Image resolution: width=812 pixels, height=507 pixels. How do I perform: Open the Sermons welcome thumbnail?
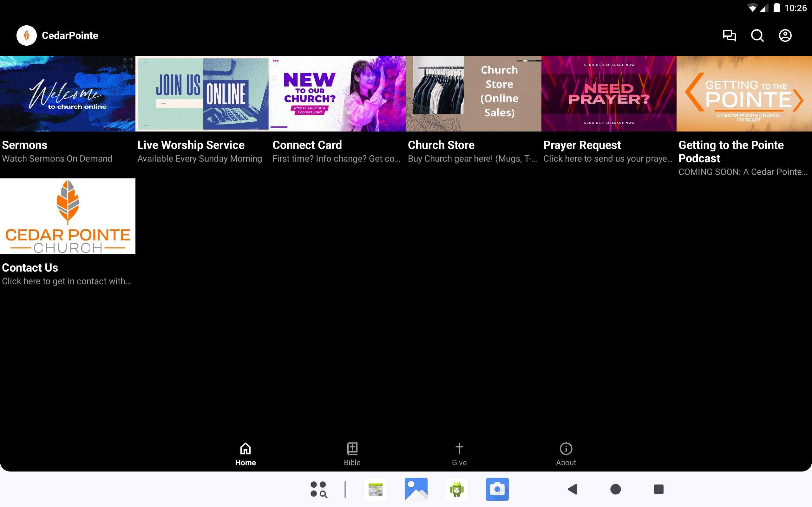click(68, 93)
